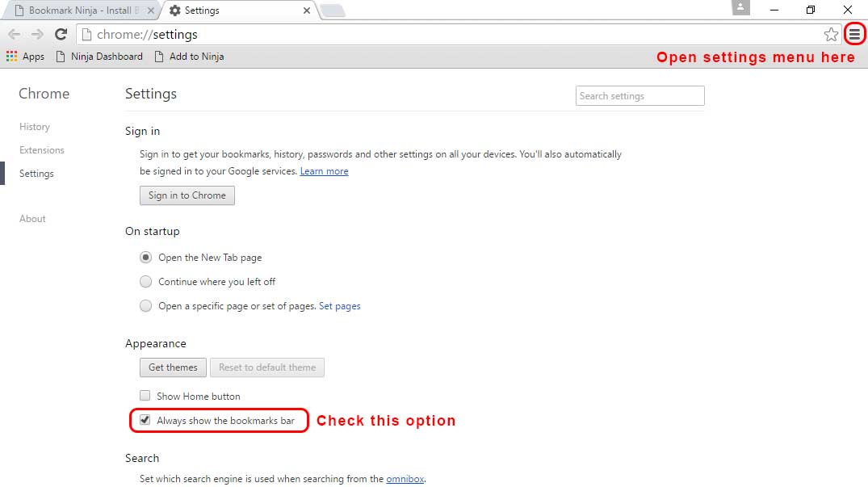Open Extensions in the sidebar
The width and height of the screenshot is (868, 487).
(x=41, y=150)
